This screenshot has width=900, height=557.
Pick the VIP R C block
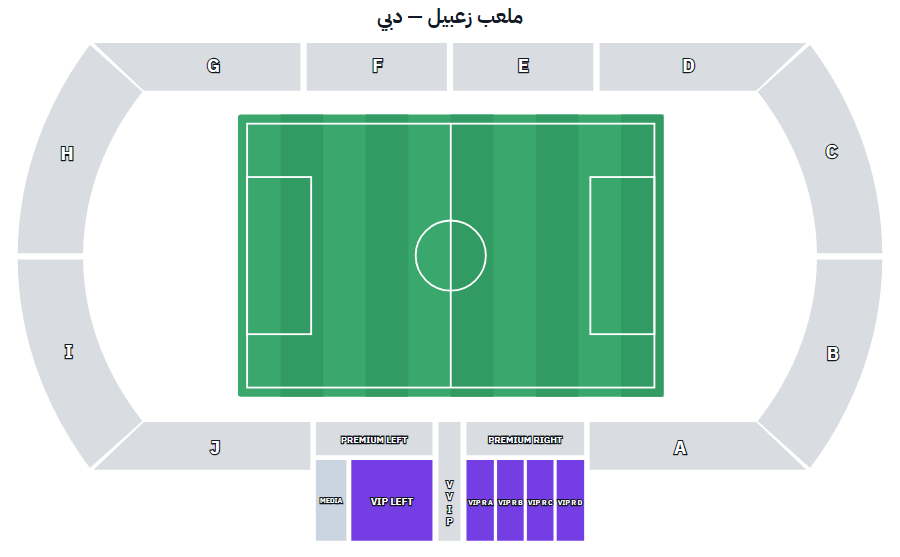[540, 500]
